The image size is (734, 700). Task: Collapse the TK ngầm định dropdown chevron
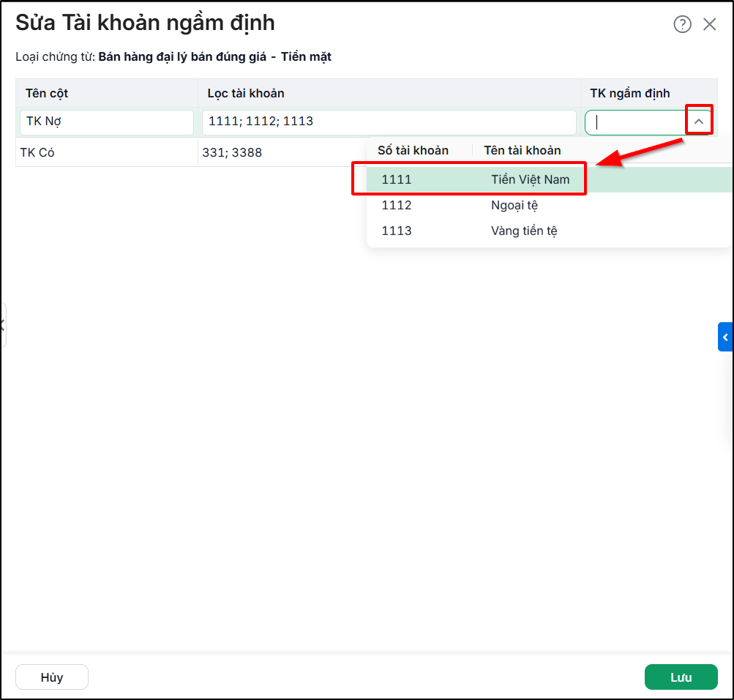point(699,122)
